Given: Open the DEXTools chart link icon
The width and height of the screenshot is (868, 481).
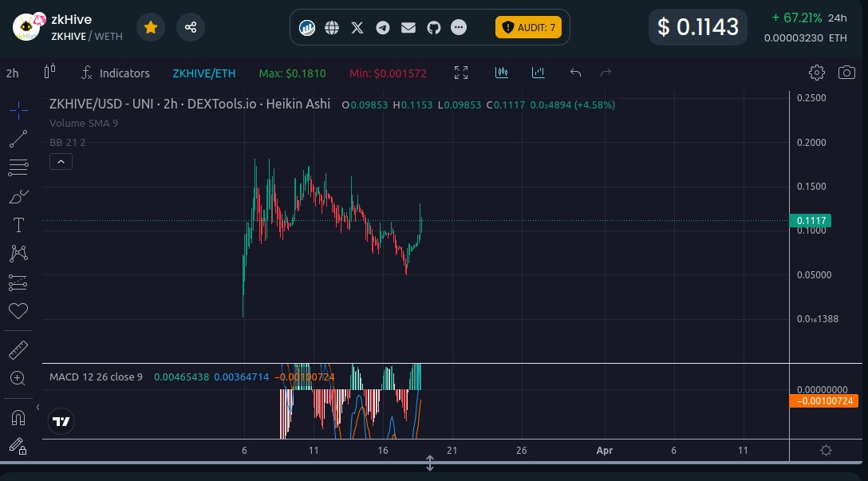Looking at the screenshot, I should pos(306,27).
